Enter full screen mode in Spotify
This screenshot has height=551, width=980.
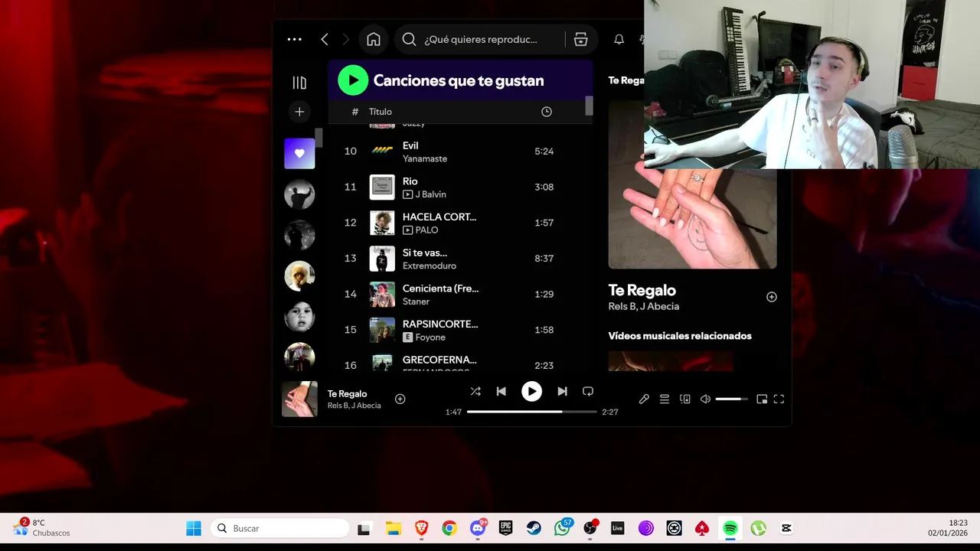tap(779, 399)
